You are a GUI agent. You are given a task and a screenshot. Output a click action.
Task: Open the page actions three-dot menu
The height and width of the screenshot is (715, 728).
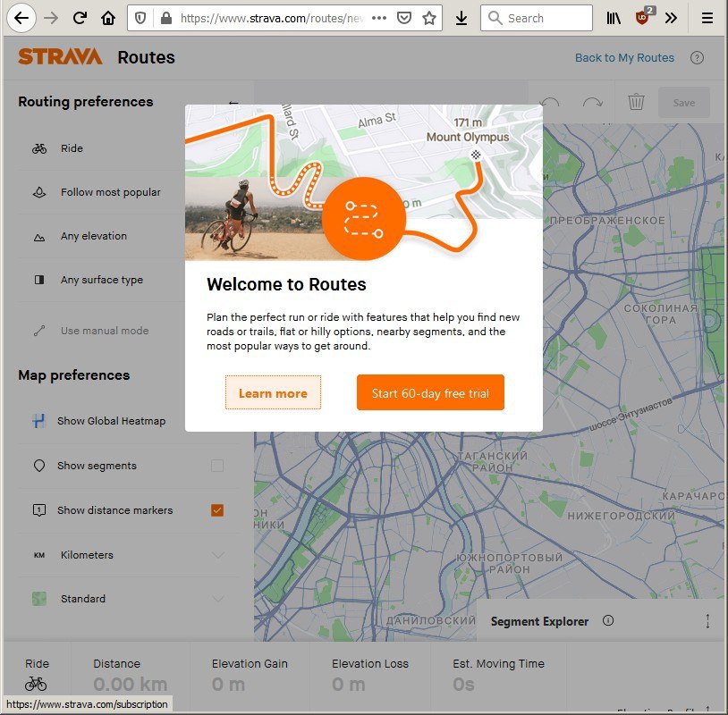(x=379, y=18)
